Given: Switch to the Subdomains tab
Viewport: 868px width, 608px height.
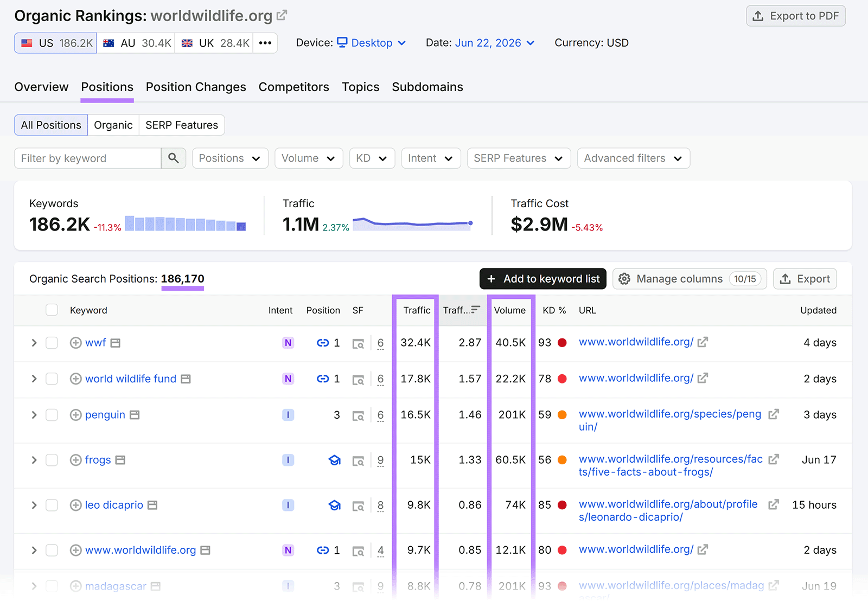Looking at the screenshot, I should pyautogui.click(x=427, y=87).
